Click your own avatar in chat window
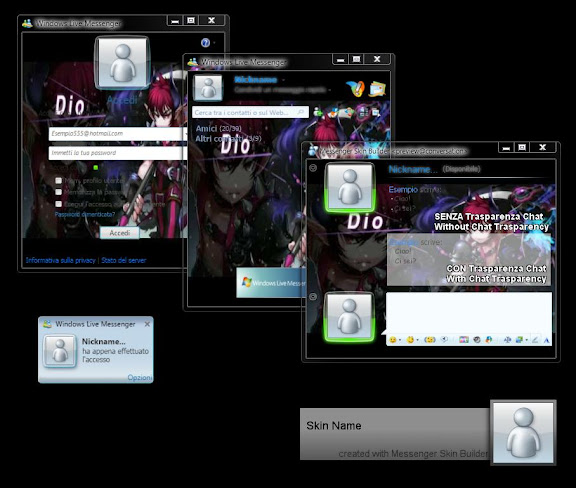 (x=349, y=317)
